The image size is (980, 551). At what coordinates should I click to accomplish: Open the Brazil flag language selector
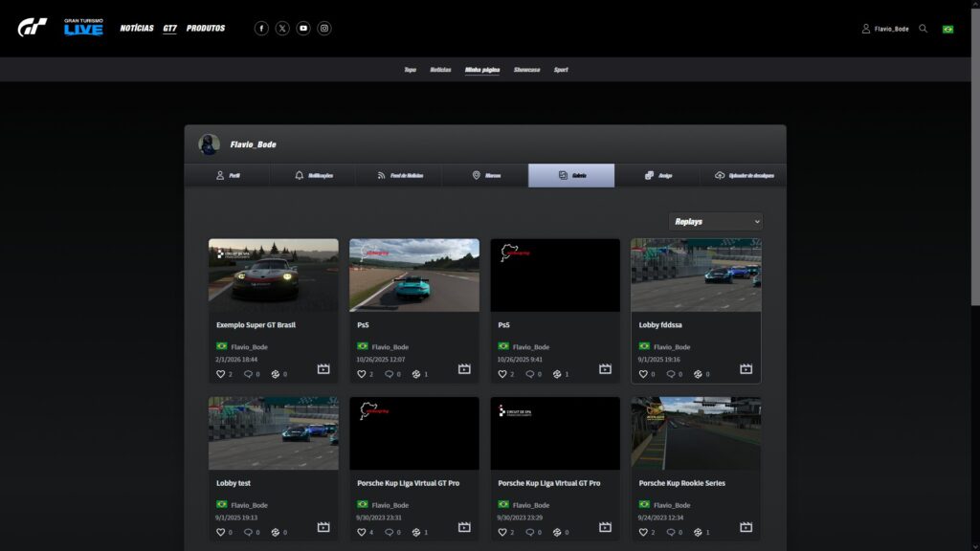(x=948, y=29)
